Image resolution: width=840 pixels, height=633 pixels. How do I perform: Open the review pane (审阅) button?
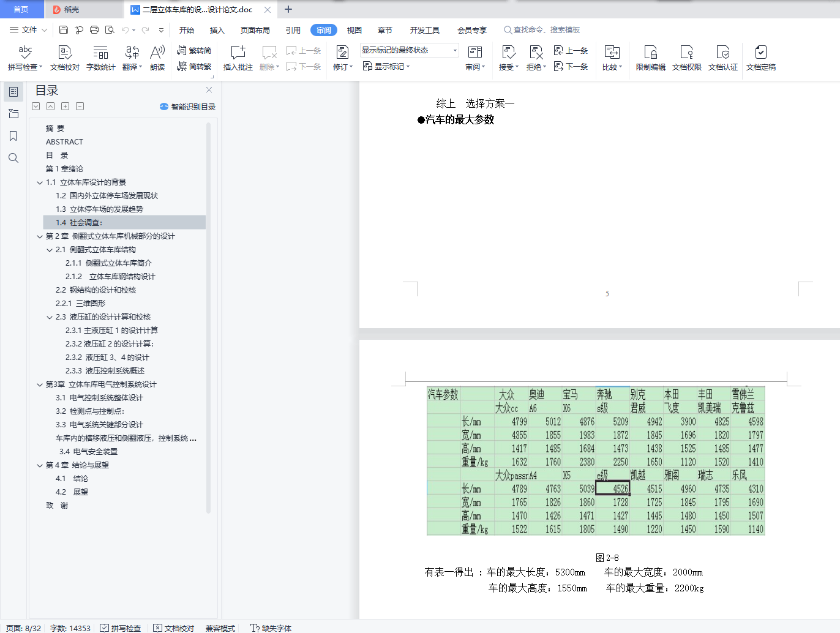coord(475,58)
